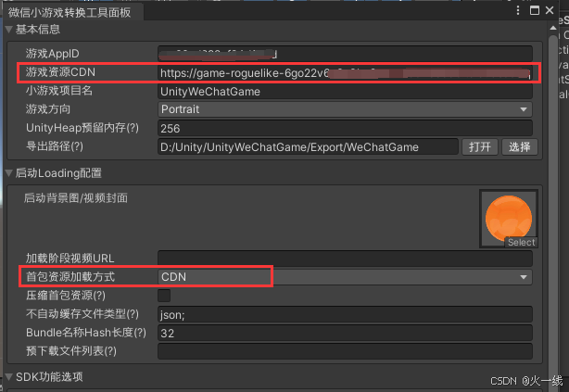
Task: Click the 游戏方向 label
Action: (48, 109)
